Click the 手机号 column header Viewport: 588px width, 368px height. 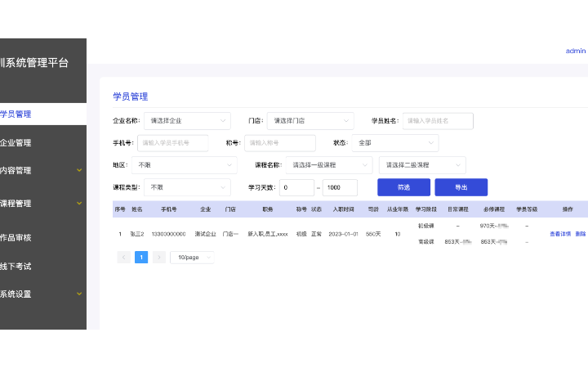169,209
